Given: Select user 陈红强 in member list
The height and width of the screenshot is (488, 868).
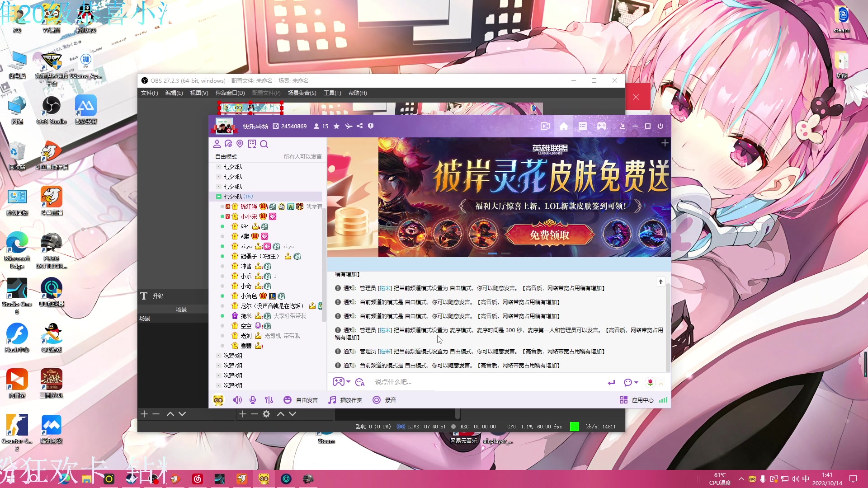Looking at the screenshot, I should point(249,206).
